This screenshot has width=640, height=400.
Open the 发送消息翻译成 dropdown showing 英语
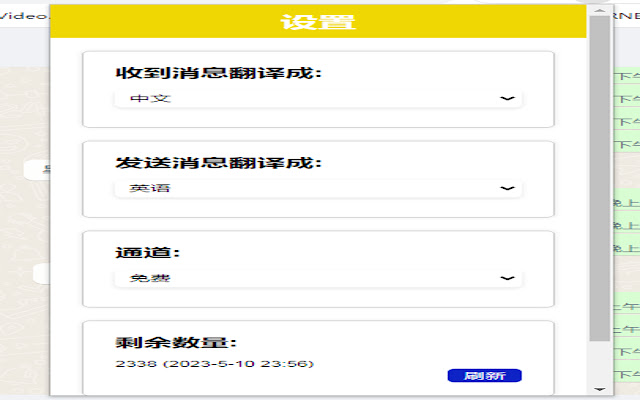pyautogui.click(x=318, y=188)
